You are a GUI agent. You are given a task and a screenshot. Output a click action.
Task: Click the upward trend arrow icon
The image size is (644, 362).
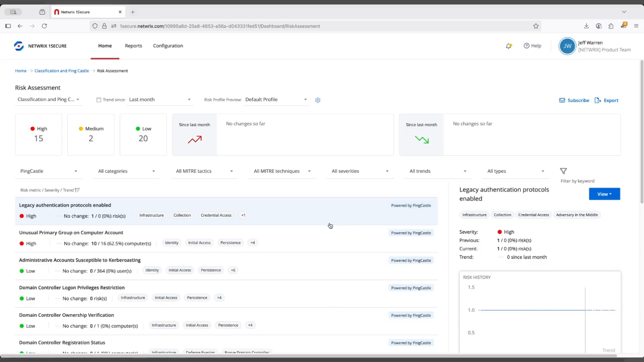(x=195, y=140)
